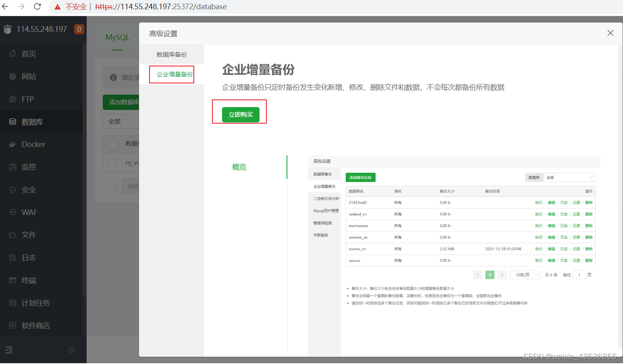Click the panel logo shield icon
The image size is (623, 364).
[8, 29]
